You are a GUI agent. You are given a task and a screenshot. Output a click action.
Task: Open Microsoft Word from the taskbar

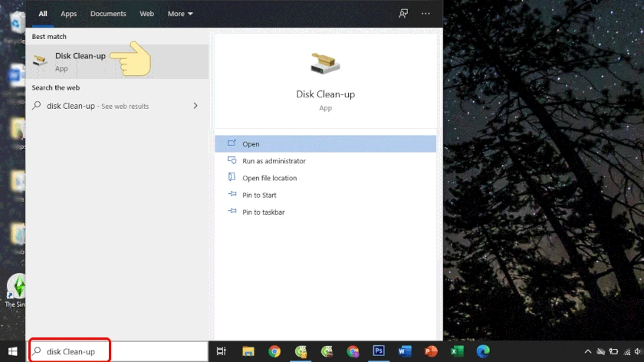pyautogui.click(x=405, y=351)
